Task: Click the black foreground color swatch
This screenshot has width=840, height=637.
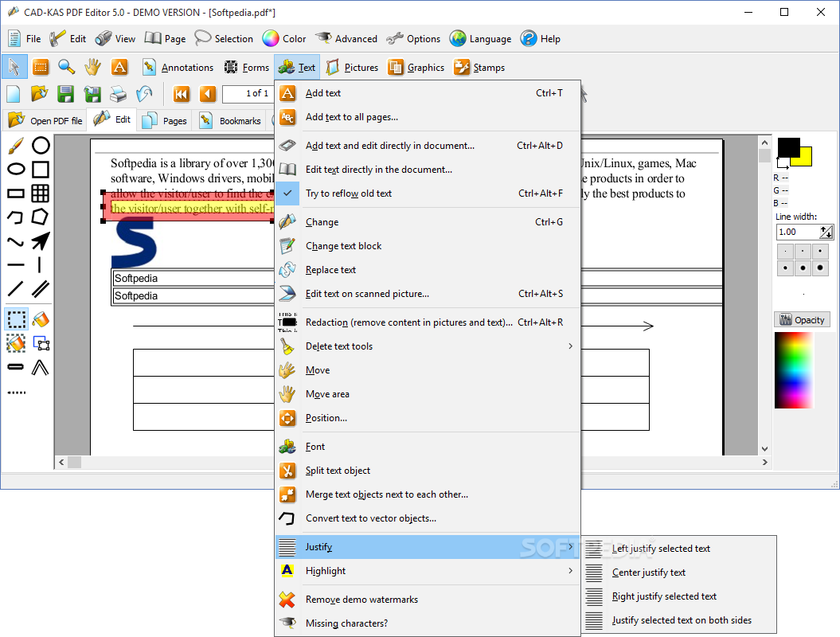Action: click(x=788, y=147)
